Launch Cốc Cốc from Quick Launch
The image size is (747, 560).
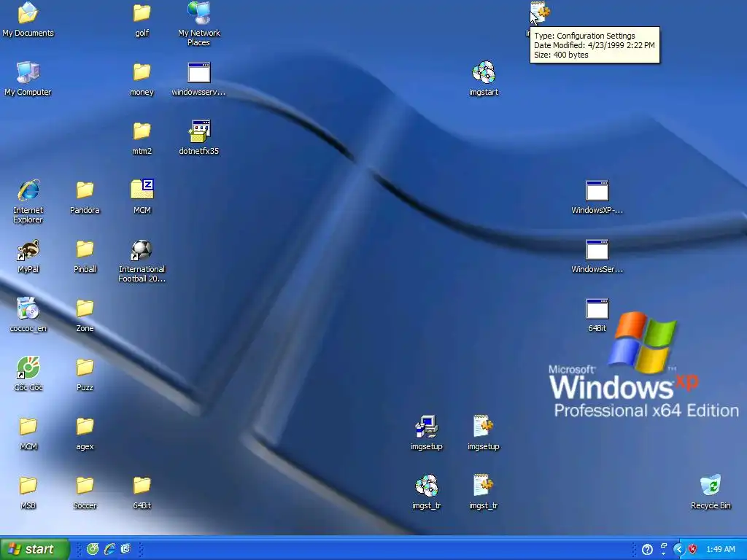coord(93,549)
